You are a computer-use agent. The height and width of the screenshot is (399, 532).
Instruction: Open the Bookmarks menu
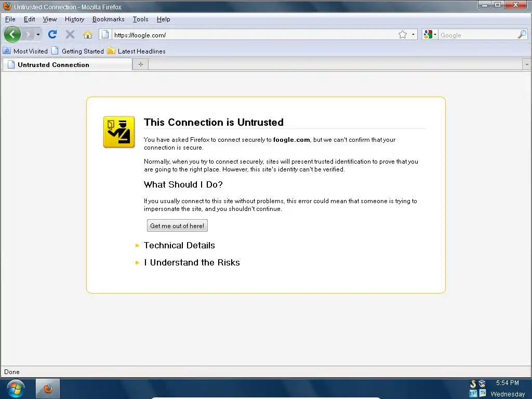[x=108, y=19]
